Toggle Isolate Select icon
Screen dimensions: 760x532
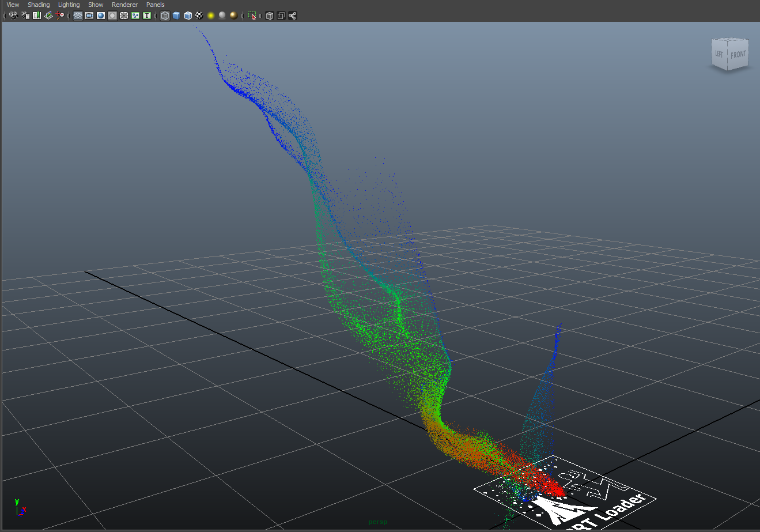252,16
